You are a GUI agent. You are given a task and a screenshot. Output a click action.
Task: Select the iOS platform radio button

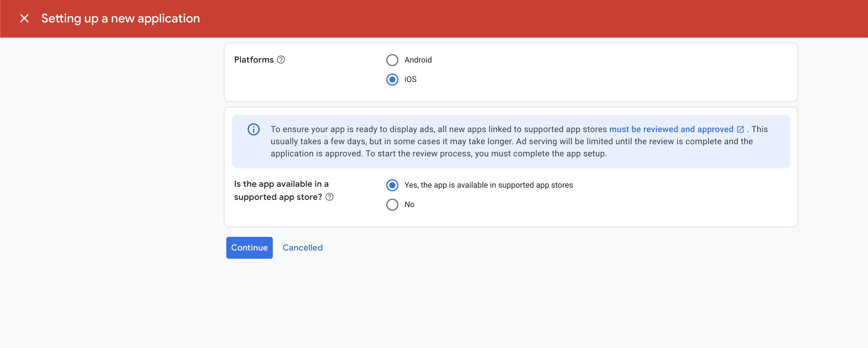tap(392, 80)
